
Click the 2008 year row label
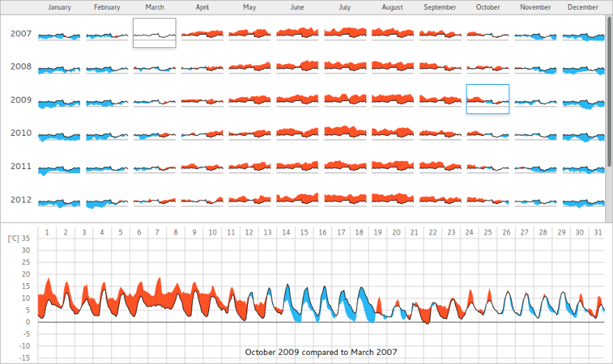21,67
